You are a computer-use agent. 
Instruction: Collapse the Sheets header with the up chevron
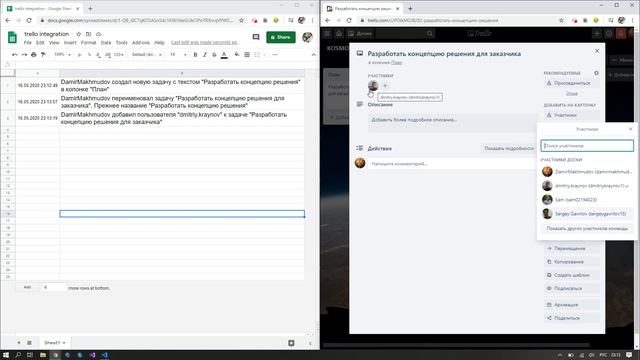313,55
